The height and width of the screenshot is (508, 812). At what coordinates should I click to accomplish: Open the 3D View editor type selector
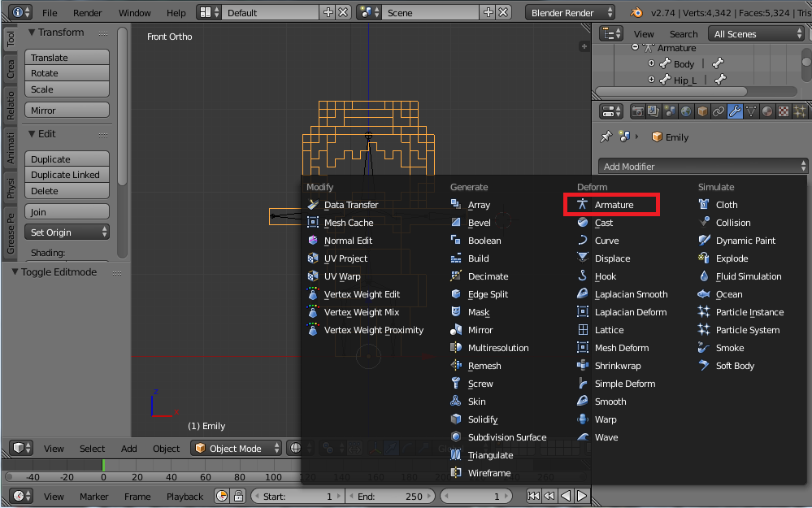21,448
